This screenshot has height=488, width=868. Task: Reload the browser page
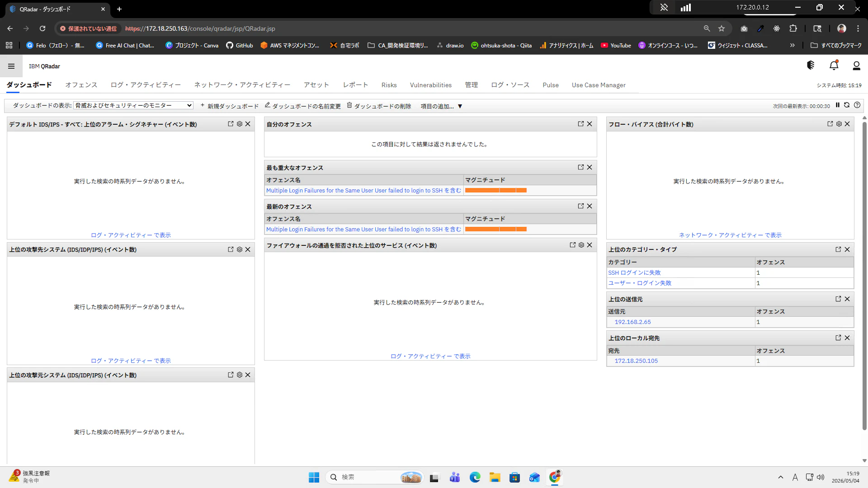42,28
